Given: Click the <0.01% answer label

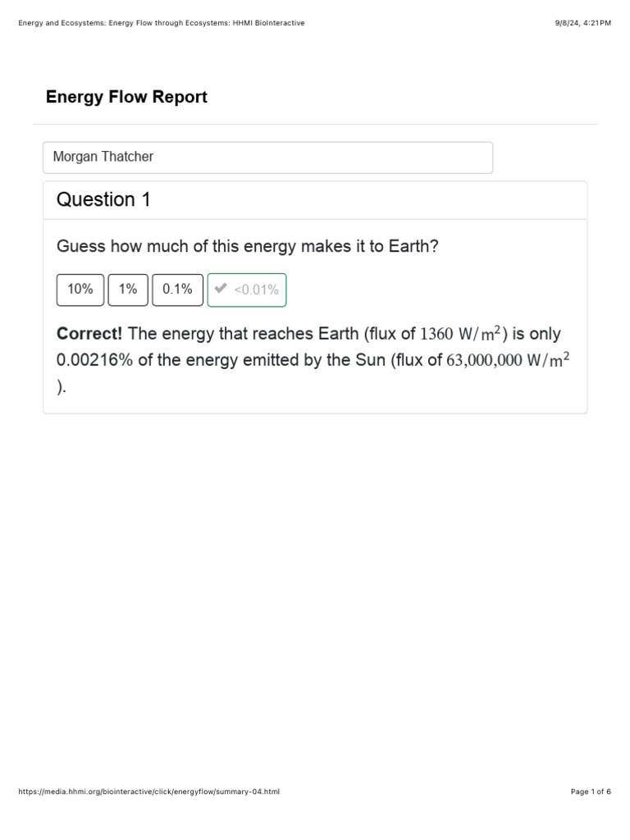Looking at the screenshot, I should click(x=256, y=290).
